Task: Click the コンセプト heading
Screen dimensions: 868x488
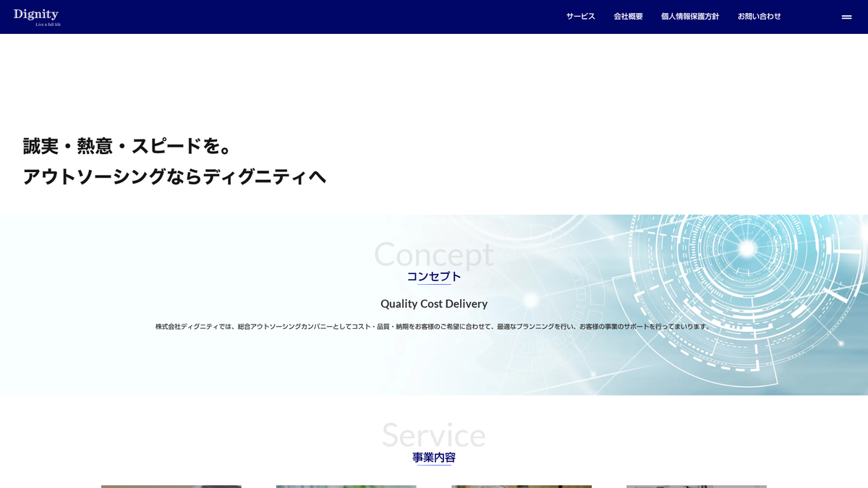Action: (x=434, y=276)
